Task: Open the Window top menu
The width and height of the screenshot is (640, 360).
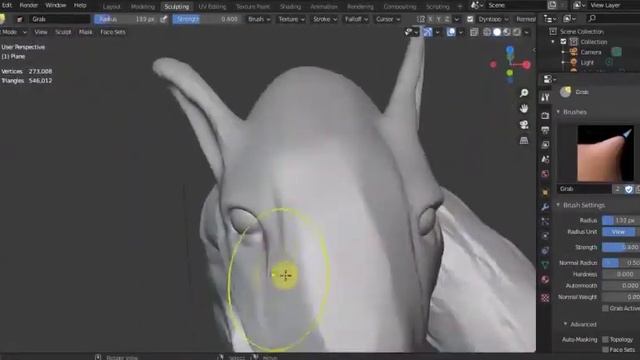Action: click(56, 5)
